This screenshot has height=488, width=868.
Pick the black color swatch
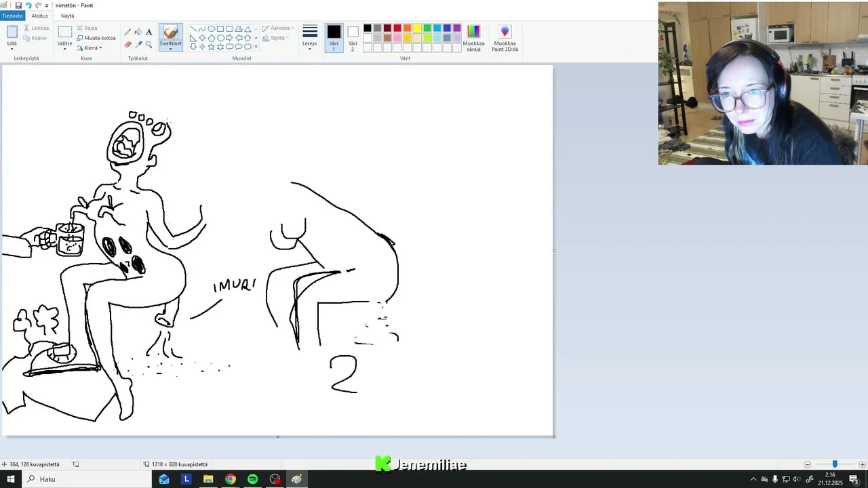(368, 28)
